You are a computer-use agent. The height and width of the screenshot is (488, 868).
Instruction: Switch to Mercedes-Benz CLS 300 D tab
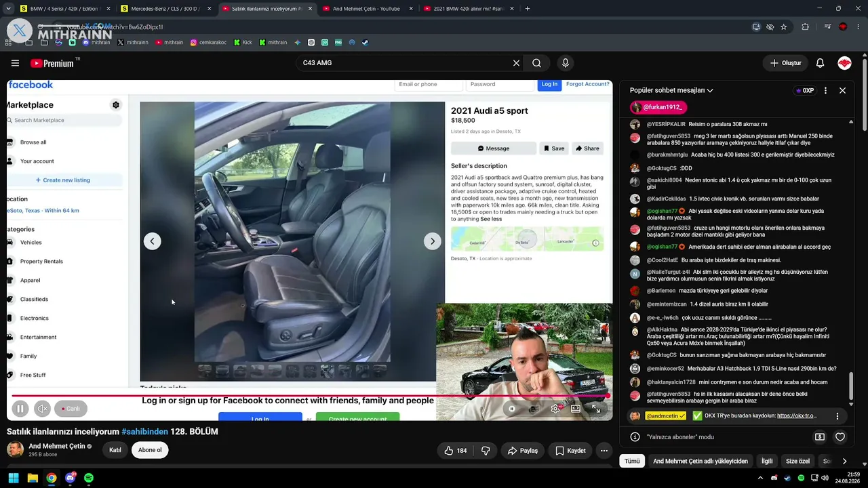click(x=165, y=9)
